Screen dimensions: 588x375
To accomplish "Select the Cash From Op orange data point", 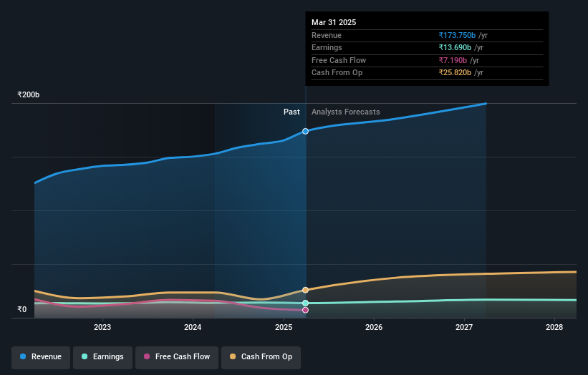I will 306,290.
